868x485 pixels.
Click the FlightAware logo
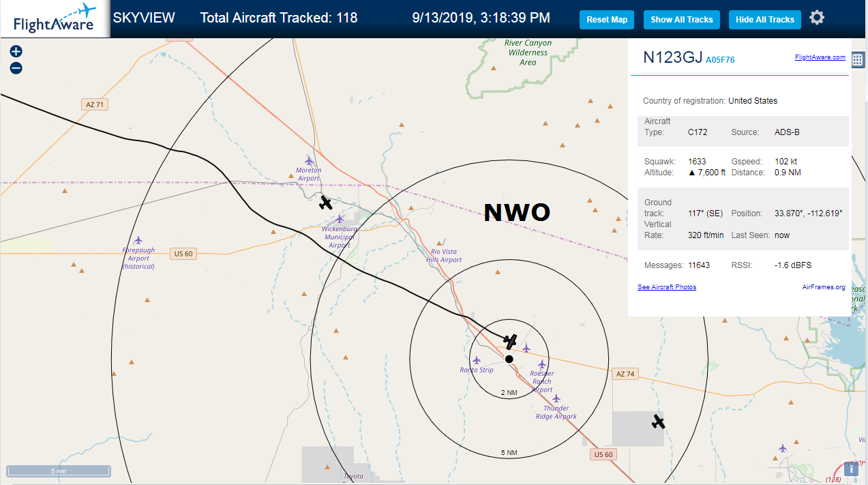pos(55,18)
